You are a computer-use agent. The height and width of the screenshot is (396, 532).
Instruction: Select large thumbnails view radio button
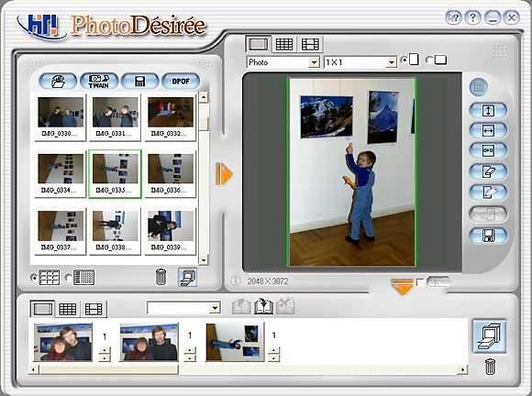33,278
